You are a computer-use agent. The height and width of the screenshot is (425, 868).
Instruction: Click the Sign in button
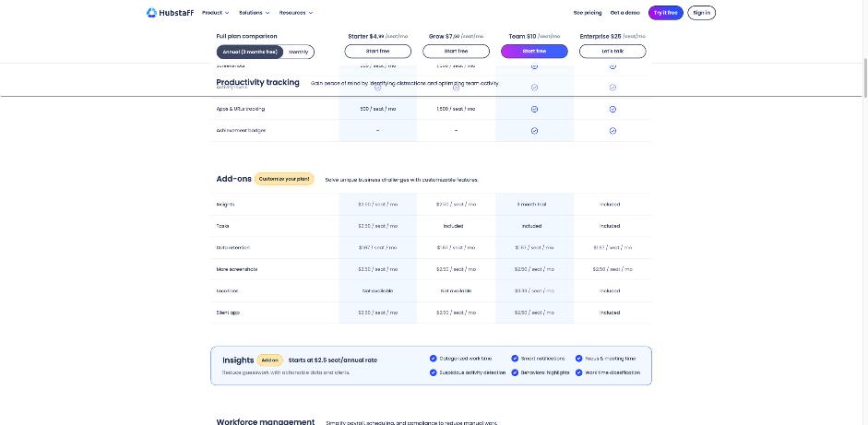coord(701,13)
